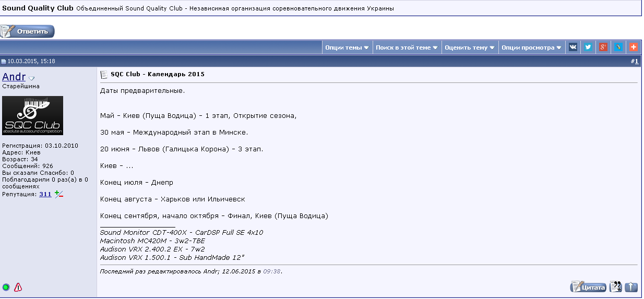Viewport: 644px width, 299px height.
Task: Click the LiveJournal pencil share icon
Action: click(x=618, y=47)
